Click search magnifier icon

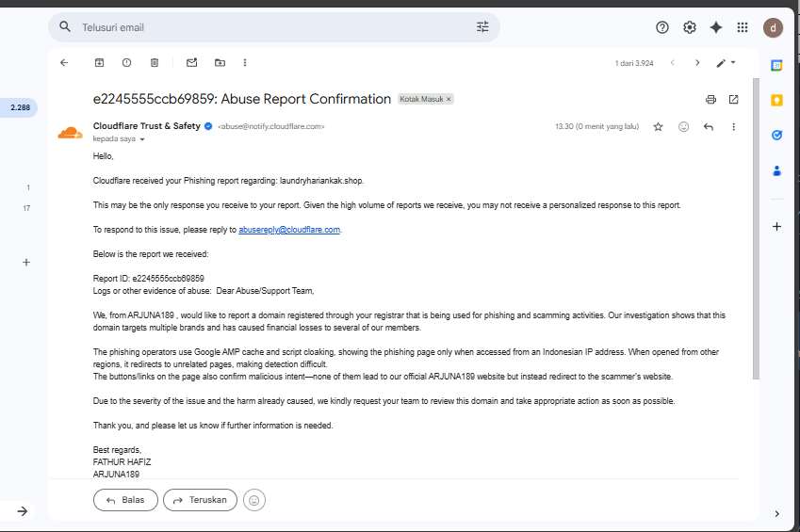(x=65, y=27)
